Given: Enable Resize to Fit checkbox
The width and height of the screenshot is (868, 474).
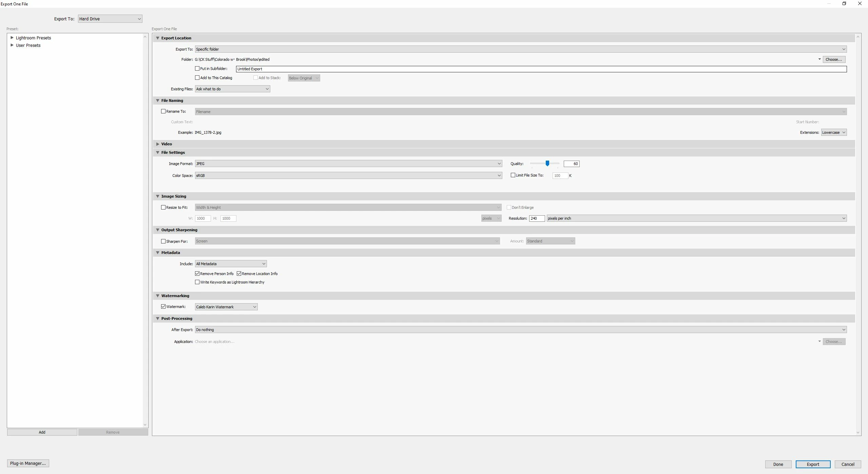Looking at the screenshot, I should coord(163,207).
